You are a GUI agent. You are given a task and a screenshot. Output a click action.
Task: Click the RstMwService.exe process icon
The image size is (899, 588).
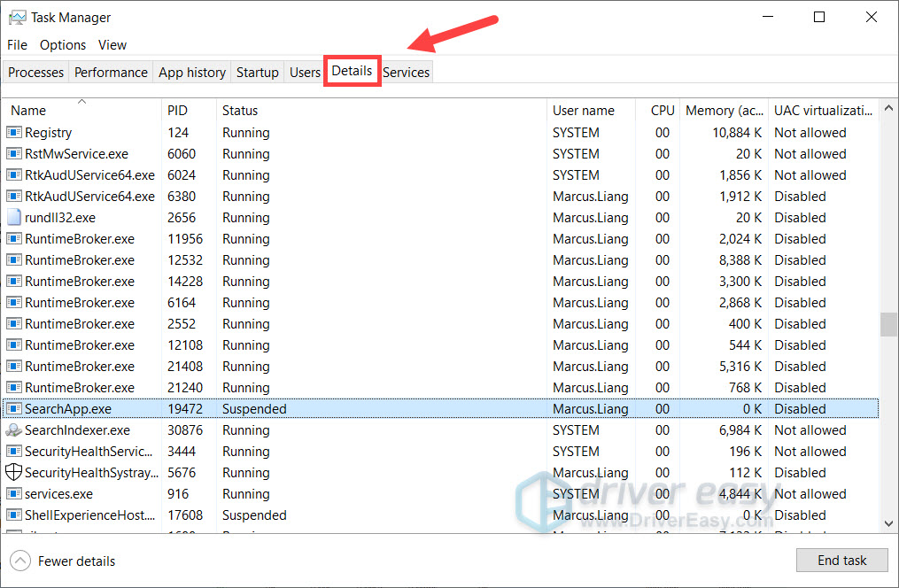point(14,154)
